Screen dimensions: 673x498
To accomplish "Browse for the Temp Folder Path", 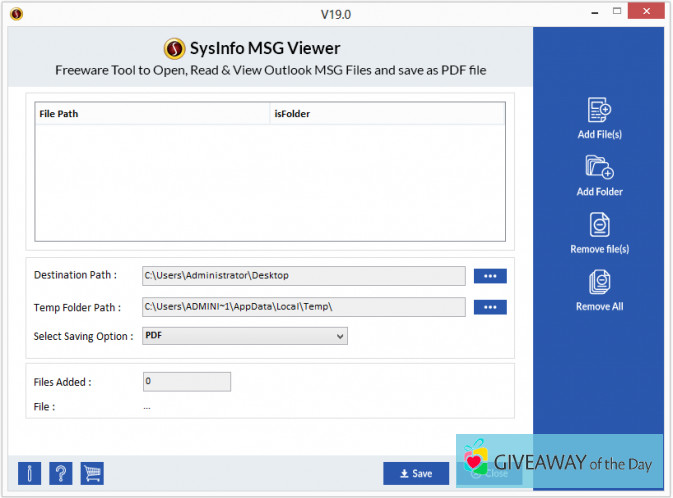I will point(490,307).
